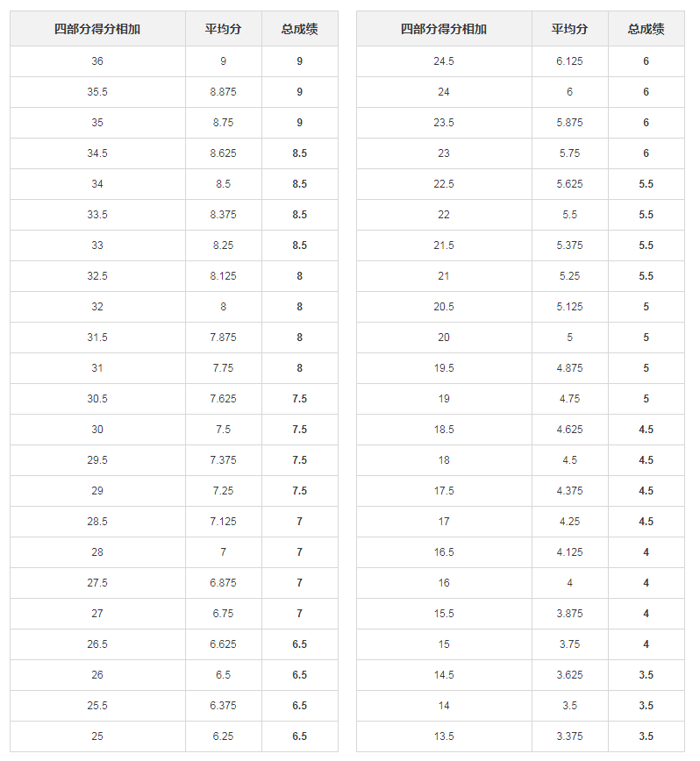Screen dimensions: 700x761
Task: Select the sum cell 30.5
Action: pos(97,399)
